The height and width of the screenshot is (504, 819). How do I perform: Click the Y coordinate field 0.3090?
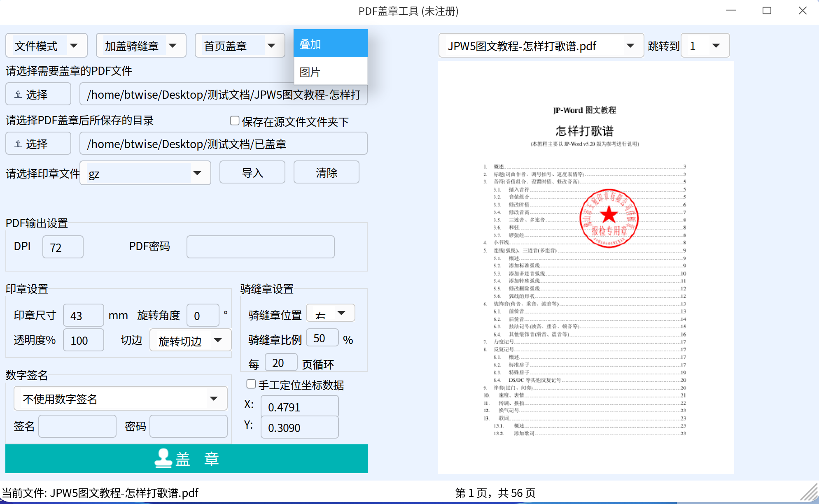300,427
